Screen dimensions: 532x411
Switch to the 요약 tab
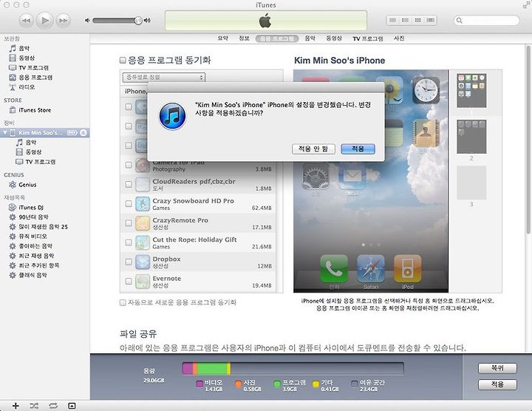pos(223,38)
